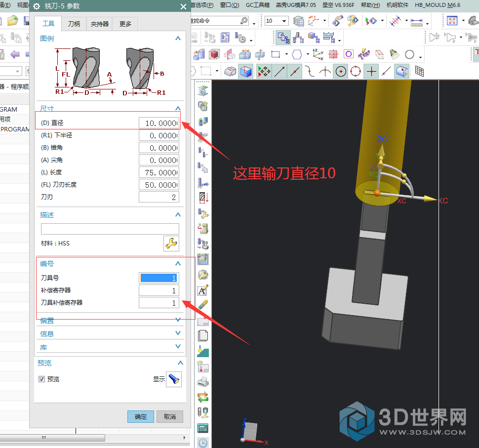Click the red block cube icon
Screen dimensions: 479x448
coord(214,55)
